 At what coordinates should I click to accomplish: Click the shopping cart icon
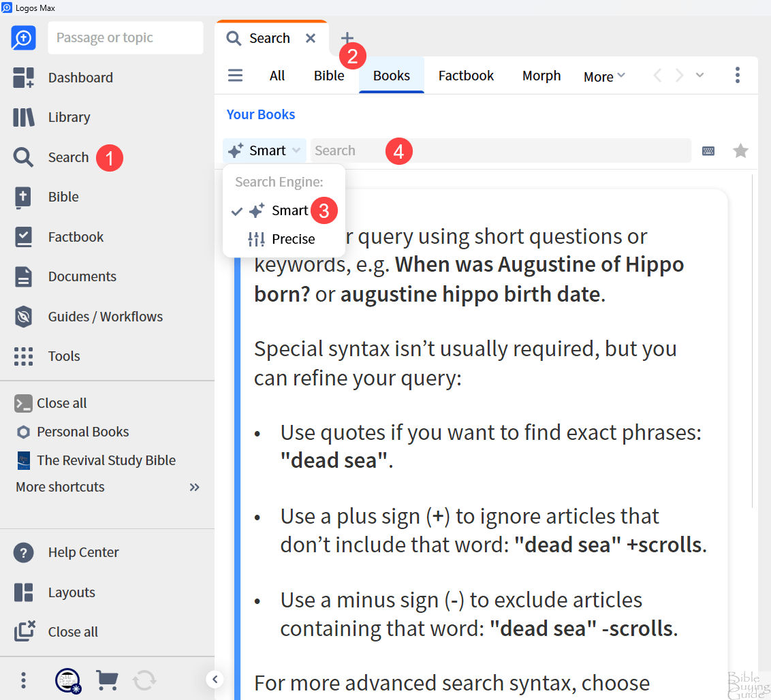coord(106,680)
